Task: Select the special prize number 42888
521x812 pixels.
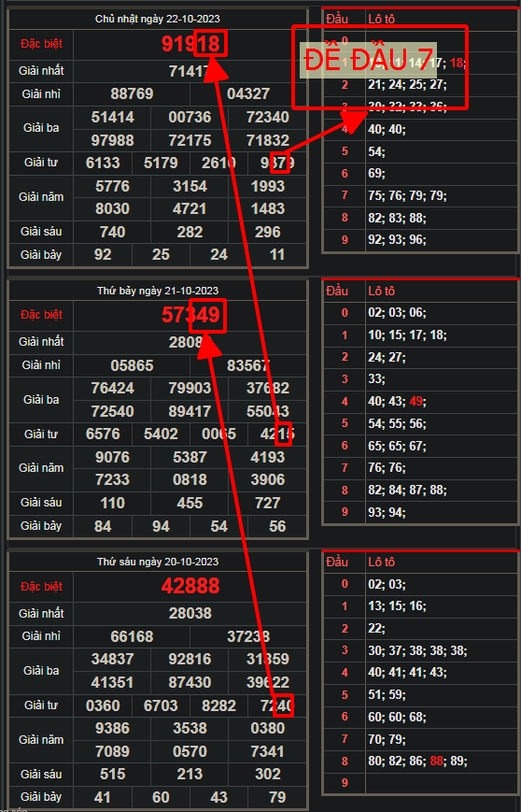Action: tap(190, 586)
